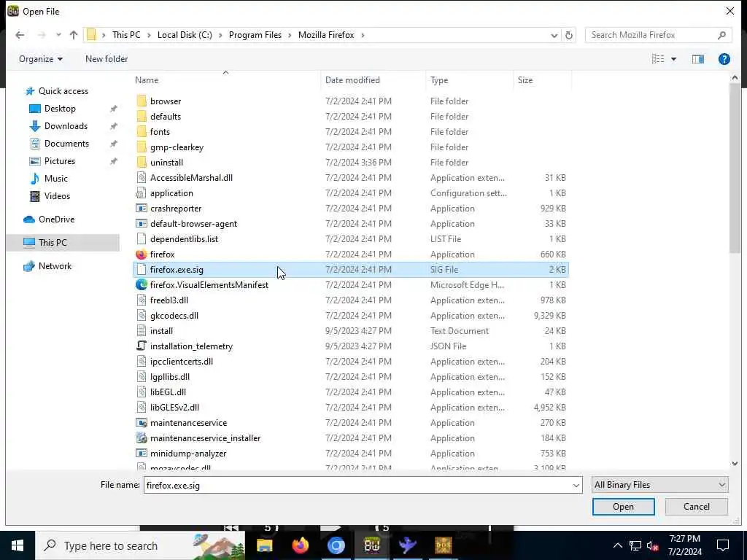Open the All Binary Files type dropdown
The image size is (747, 560).
tap(659, 485)
